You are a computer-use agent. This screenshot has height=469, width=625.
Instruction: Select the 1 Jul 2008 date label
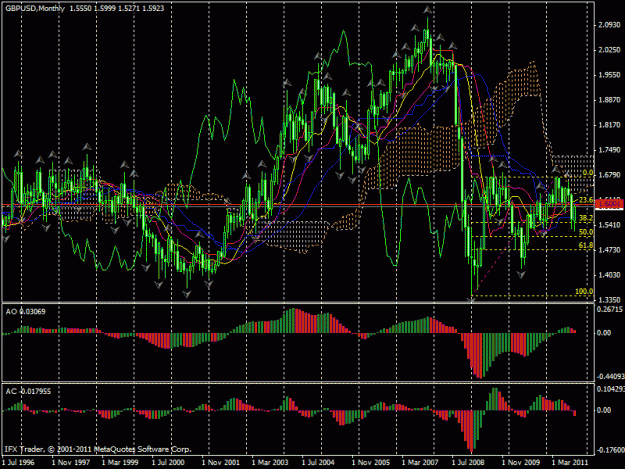coord(468,463)
